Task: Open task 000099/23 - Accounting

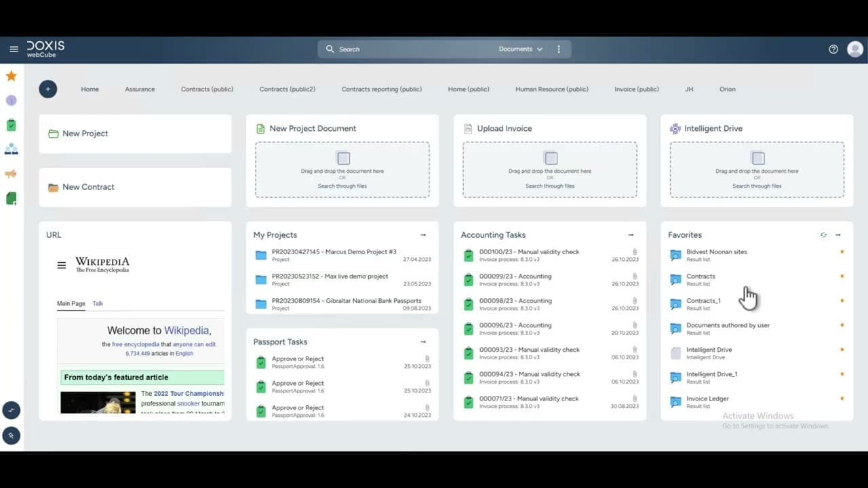Action: pyautogui.click(x=550, y=279)
